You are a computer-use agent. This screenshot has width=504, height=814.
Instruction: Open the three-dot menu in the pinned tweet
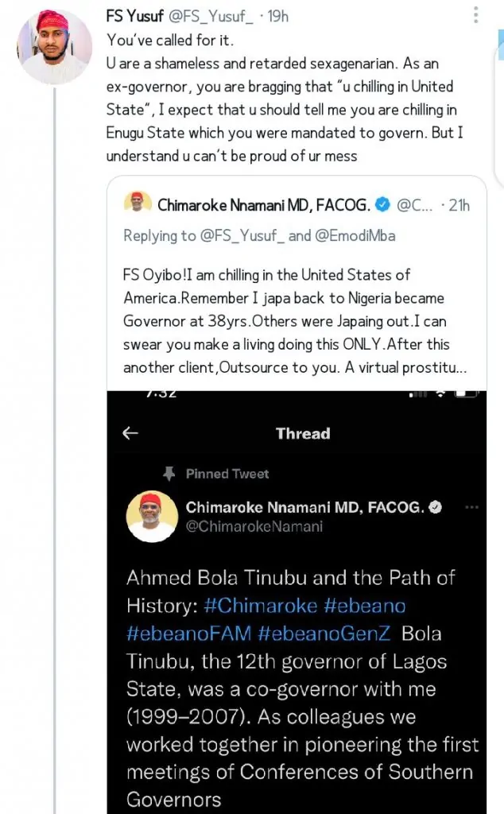(x=471, y=507)
